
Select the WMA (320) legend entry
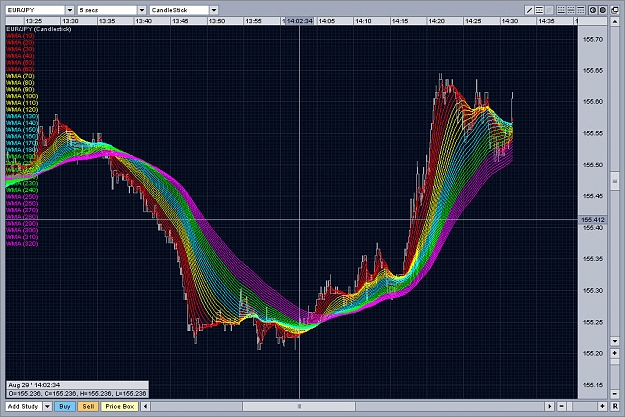pyautogui.click(x=22, y=244)
